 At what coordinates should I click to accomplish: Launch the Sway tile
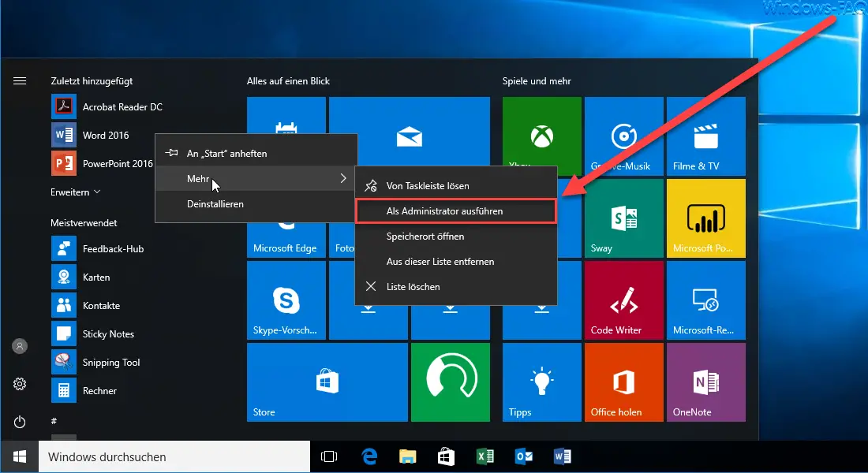click(624, 218)
